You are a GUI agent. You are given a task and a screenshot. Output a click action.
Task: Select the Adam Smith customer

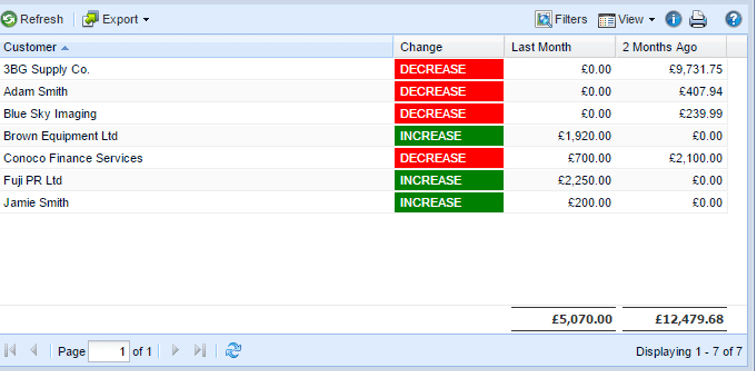point(36,91)
